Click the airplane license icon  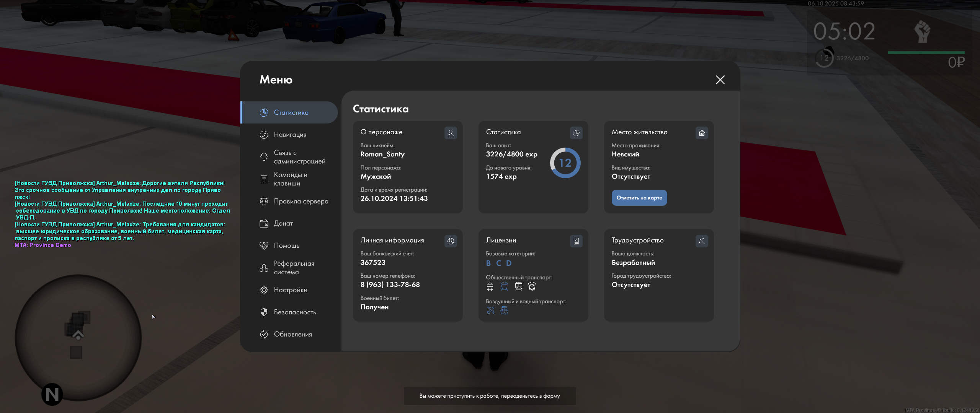[490, 311]
